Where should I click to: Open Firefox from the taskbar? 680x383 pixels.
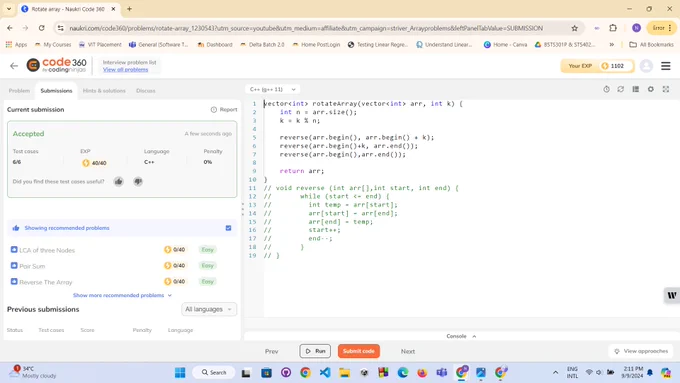tap(422, 372)
